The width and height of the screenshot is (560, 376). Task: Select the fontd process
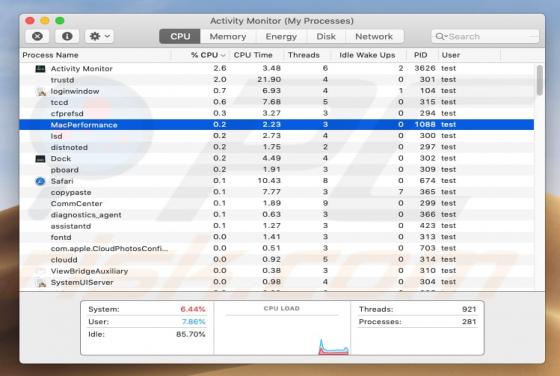tap(277, 237)
